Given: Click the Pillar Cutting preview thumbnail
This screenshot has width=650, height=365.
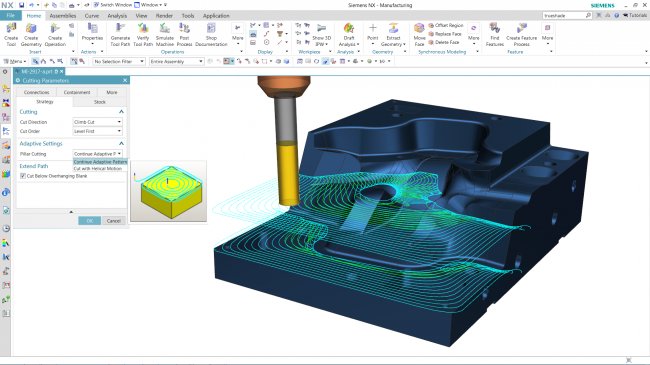Looking at the screenshot, I should pos(169,191).
